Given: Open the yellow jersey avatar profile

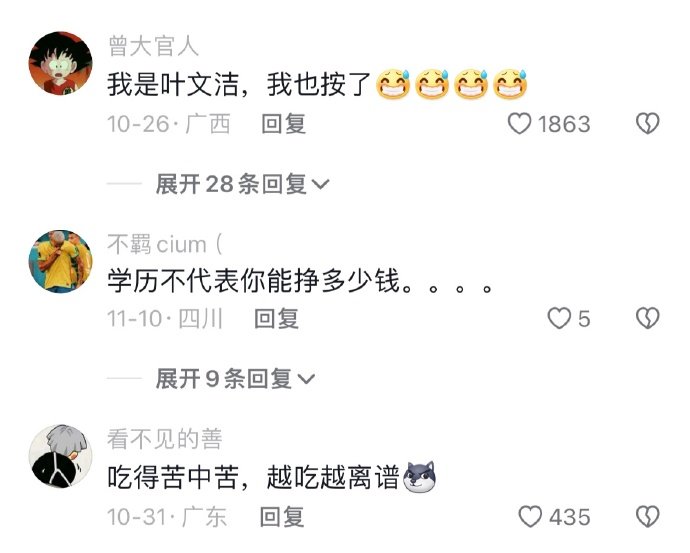Looking at the screenshot, I should (60, 261).
